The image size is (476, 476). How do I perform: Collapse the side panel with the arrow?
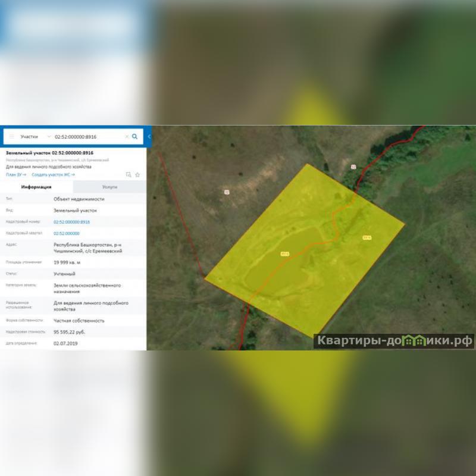tap(149, 136)
